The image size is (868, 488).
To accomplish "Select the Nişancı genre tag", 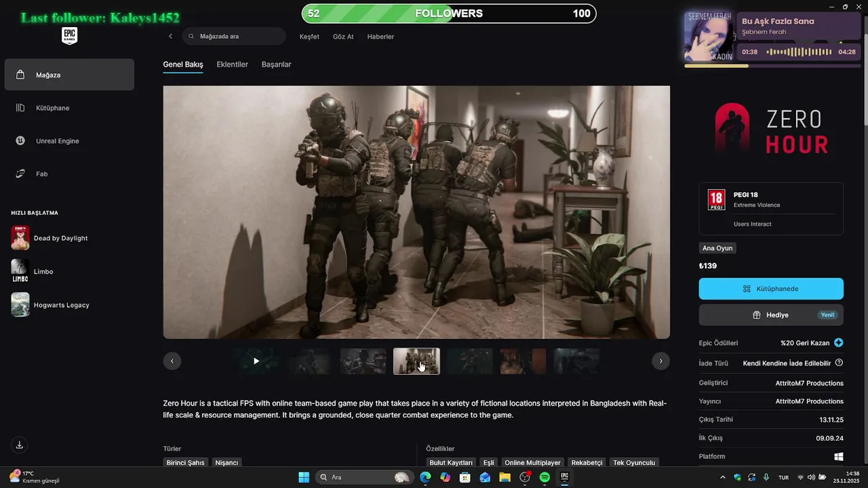I will [x=226, y=463].
